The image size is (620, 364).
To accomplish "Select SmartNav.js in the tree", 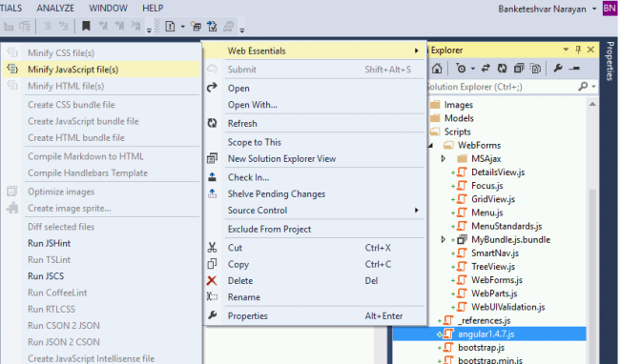I will [495, 253].
